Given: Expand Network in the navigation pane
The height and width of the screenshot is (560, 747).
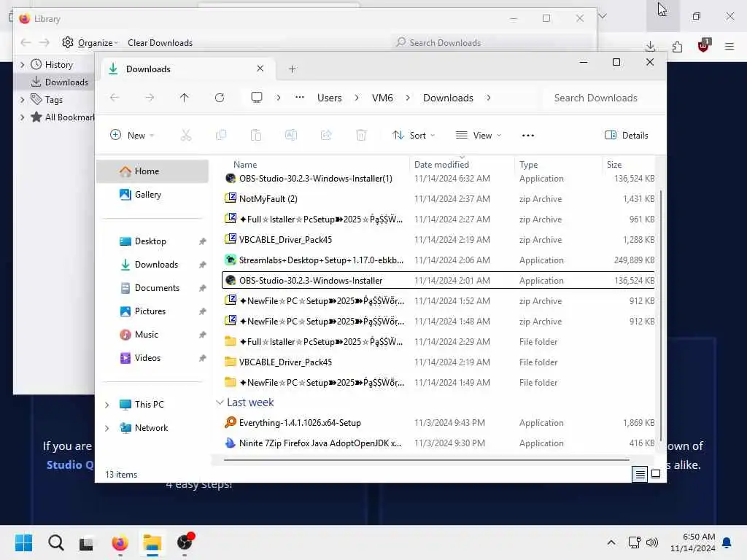Looking at the screenshot, I should [107, 428].
